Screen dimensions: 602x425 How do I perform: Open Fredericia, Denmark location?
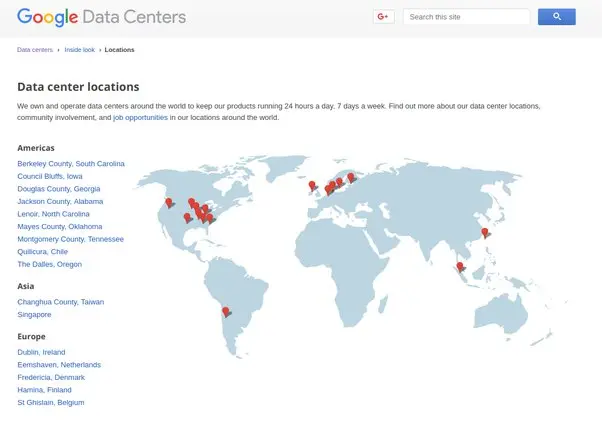51,377
